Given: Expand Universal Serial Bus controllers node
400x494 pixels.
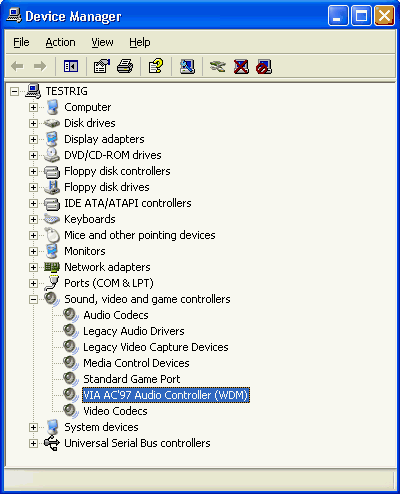Looking at the screenshot, I should point(33,443).
